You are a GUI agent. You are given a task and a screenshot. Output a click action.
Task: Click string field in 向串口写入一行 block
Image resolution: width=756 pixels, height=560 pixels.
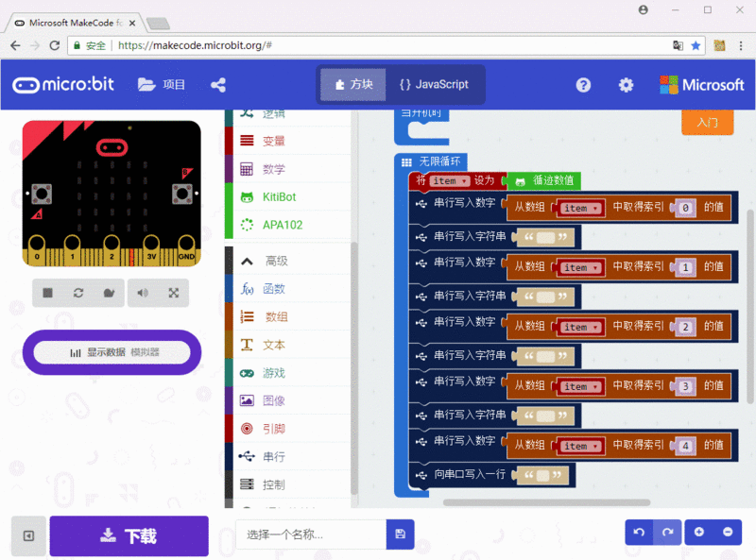point(543,476)
